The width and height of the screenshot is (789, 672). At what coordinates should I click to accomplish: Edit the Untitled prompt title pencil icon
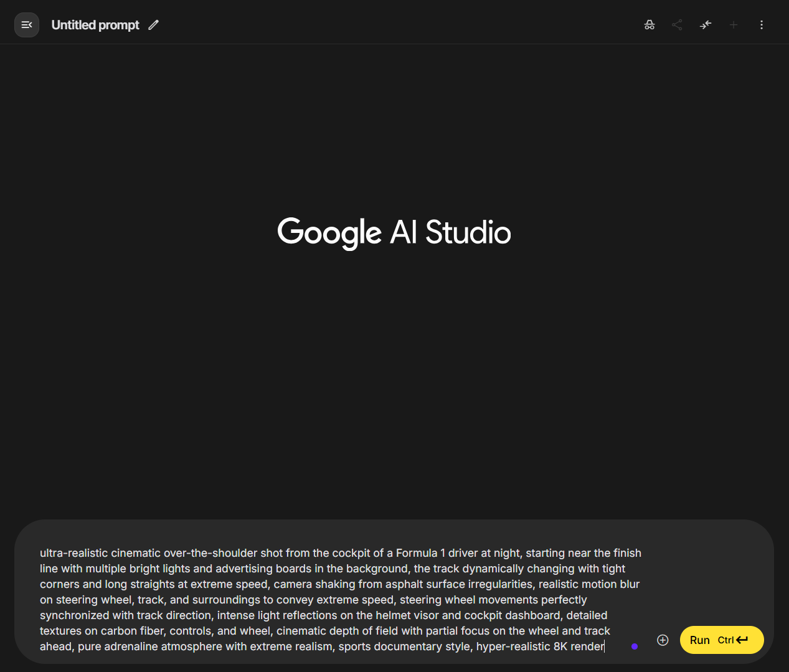pyautogui.click(x=154, y=25)
